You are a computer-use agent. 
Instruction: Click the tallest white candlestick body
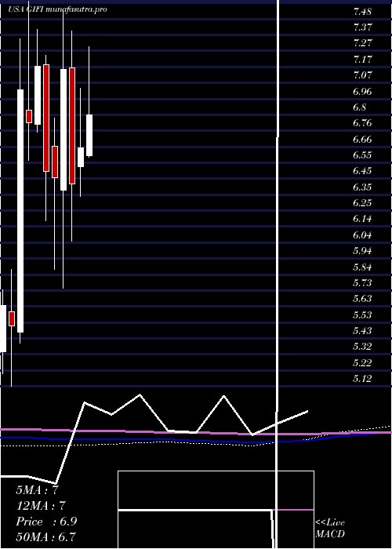pos(20,211)
